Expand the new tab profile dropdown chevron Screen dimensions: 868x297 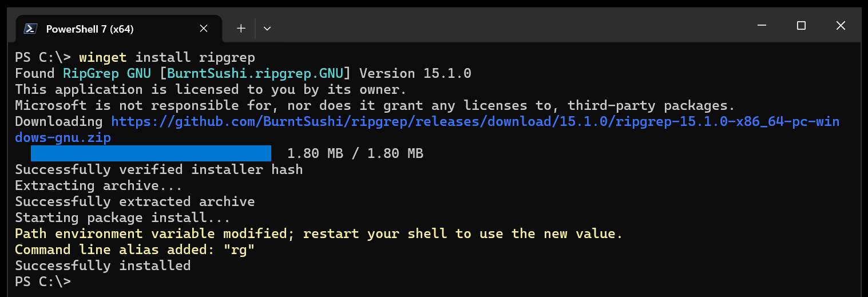pyautogui.click(x=267, y=28)
